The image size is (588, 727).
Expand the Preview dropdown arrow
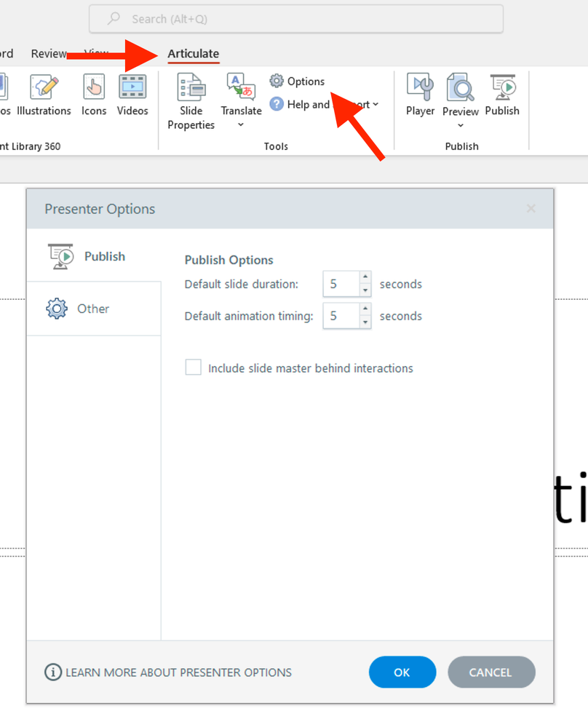point(461,125)
